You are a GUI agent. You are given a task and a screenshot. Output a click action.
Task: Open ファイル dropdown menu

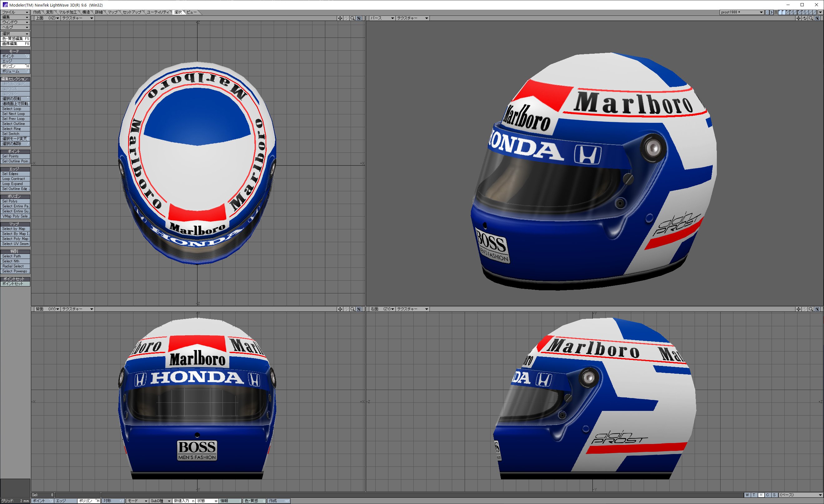[x=15, y=12]
